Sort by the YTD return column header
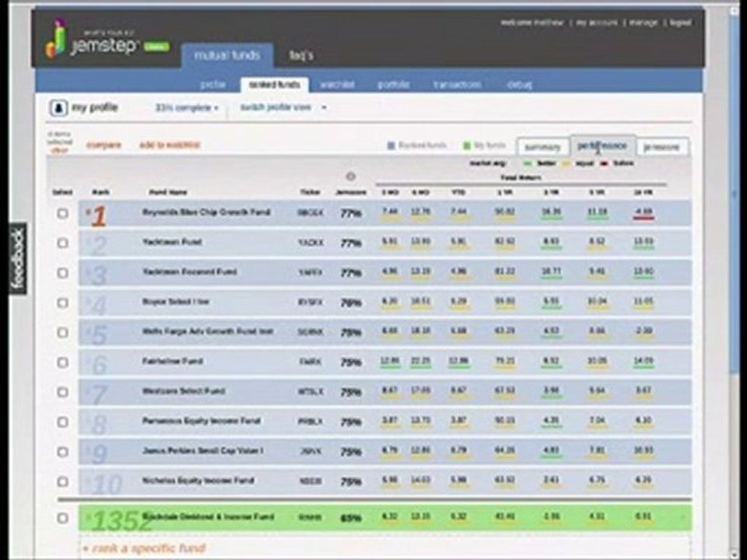Viewport: 747px width, 560px height. coord(458,192)
